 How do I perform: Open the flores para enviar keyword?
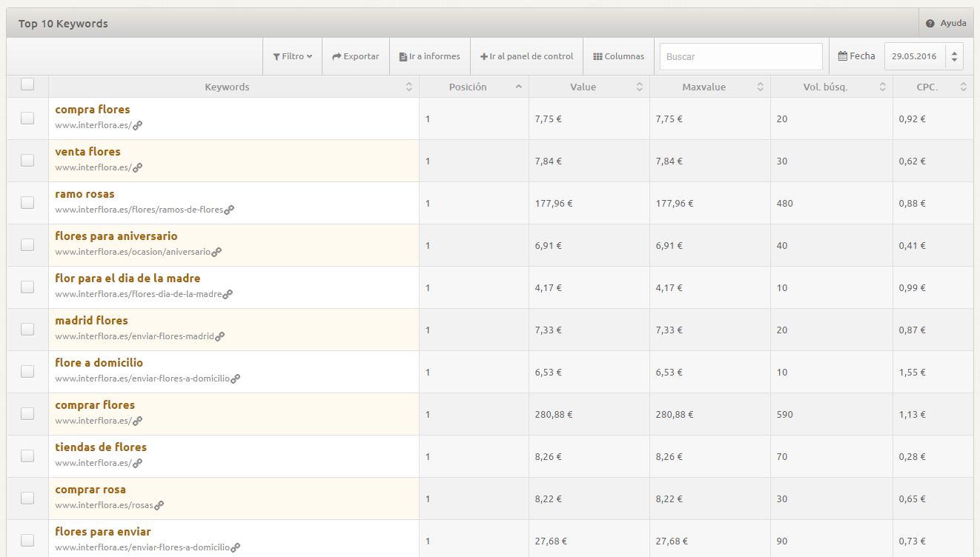[103, 532]
